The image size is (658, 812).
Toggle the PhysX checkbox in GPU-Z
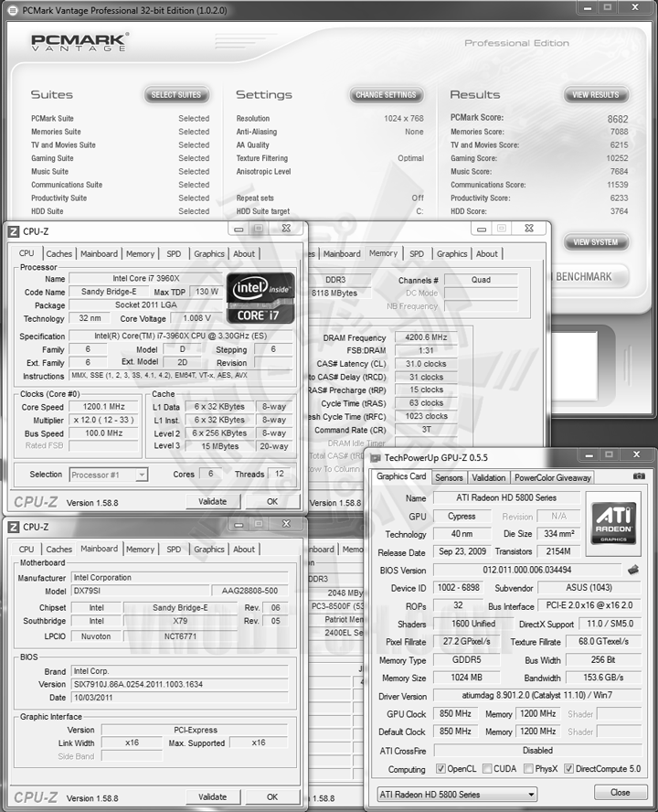pos(528,768)
